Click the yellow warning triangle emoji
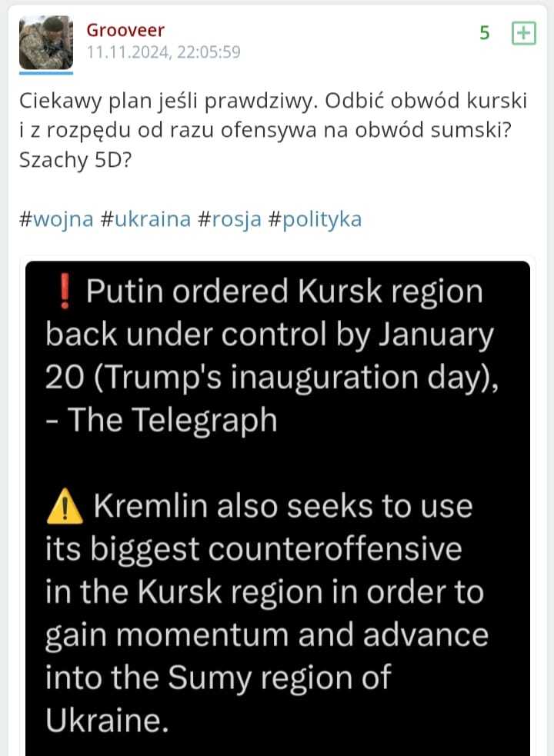Viewport: 554px width, 756px height. coord(65,507)
